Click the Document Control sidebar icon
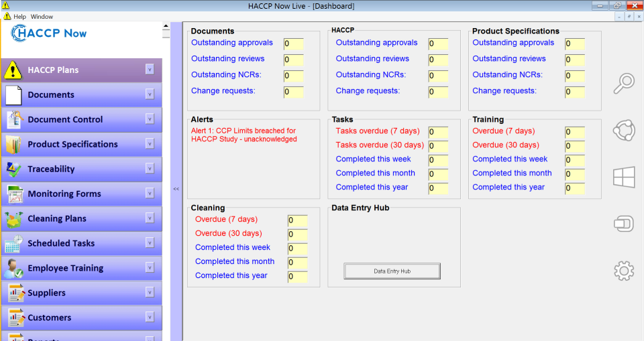Screen dimensions: 644x341 point(13,119)
